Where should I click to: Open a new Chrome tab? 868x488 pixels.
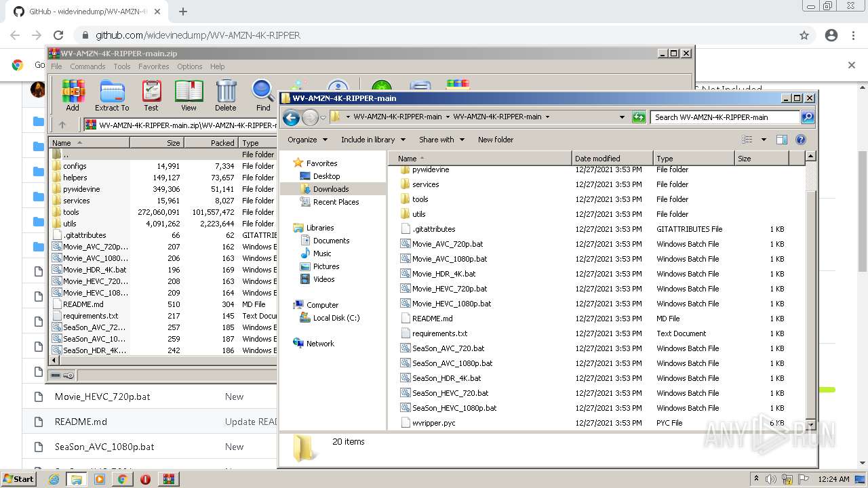click(183, 12)
